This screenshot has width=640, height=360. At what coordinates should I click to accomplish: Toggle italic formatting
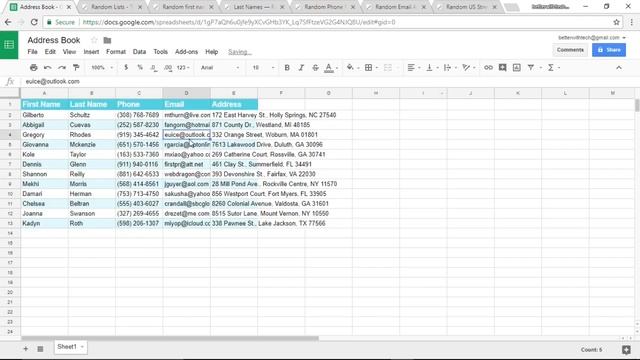(301, 68)
